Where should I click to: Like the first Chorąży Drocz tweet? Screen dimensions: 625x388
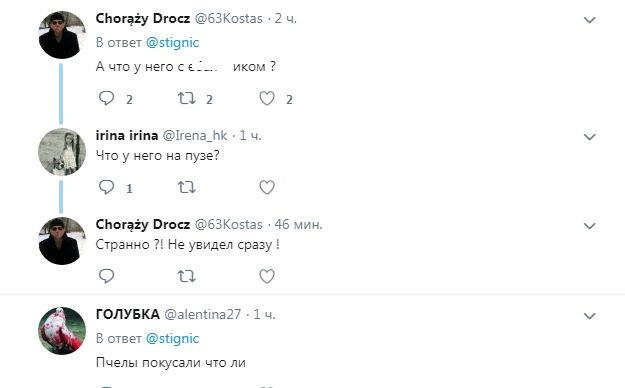(x=267, y=98)
